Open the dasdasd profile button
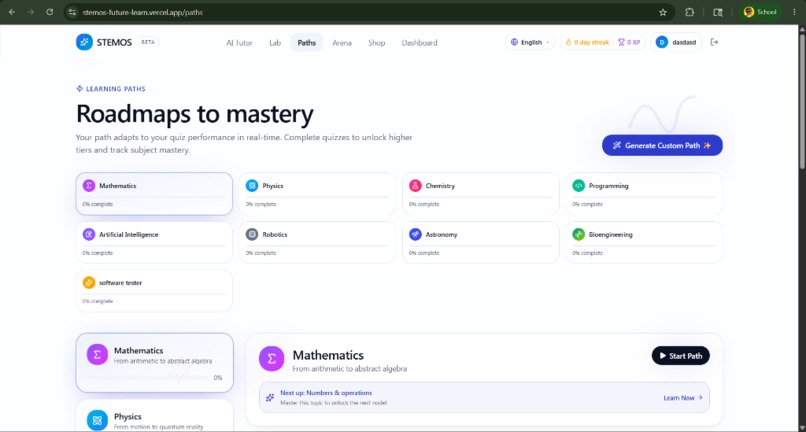806x432 pixels. pyautogui.click(x=675, y=42)
